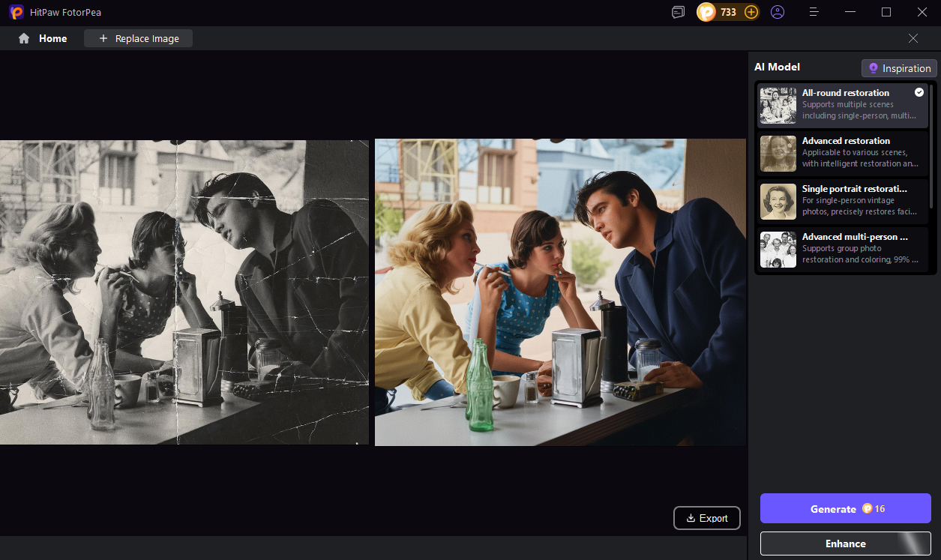The width and height of the screenshot is (941, 560).
Task: Click the Inspiration lightbulb icon
Action: point(873,68)
